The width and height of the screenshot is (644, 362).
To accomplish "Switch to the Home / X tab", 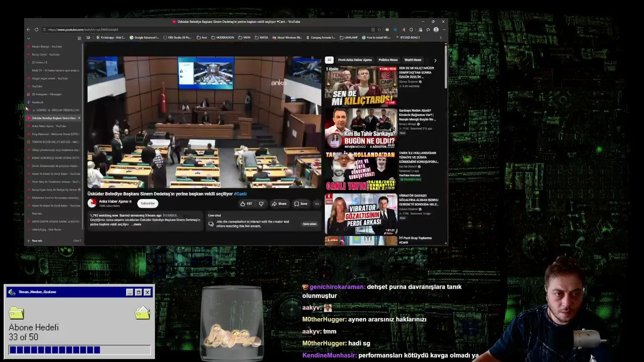I will 54,62.
